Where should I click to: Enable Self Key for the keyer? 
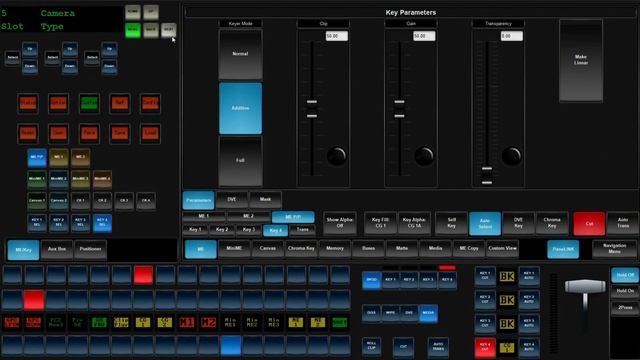451,223
